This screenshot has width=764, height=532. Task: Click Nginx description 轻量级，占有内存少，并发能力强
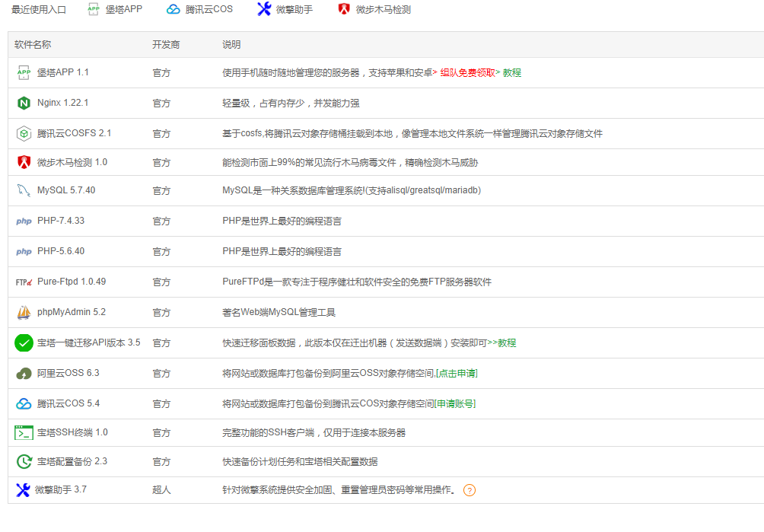pos(291,104)
